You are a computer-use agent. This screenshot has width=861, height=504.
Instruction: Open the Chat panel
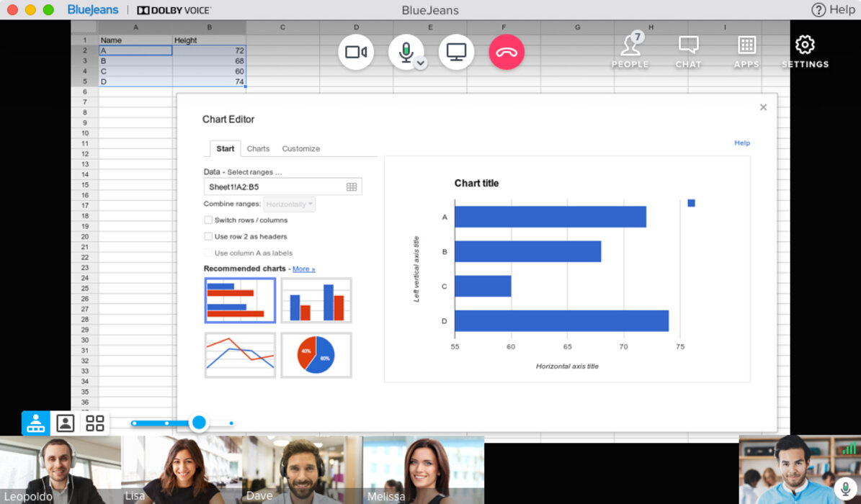tap(688, 50)
